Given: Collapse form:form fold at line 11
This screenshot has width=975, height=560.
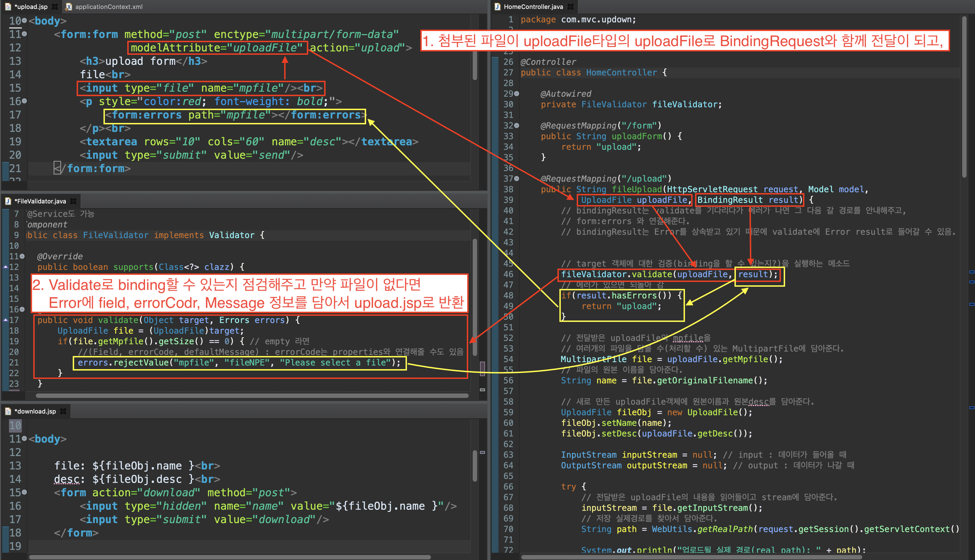Looking at the screenshot, I should (25, 34).
